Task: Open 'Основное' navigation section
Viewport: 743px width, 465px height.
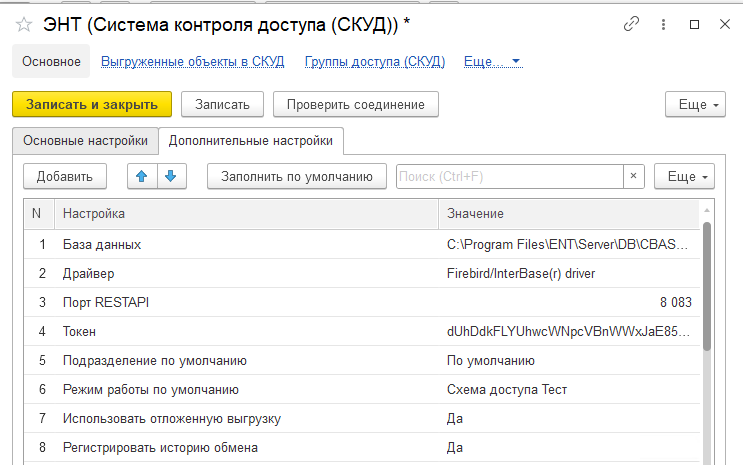Action: pos(51,62)
